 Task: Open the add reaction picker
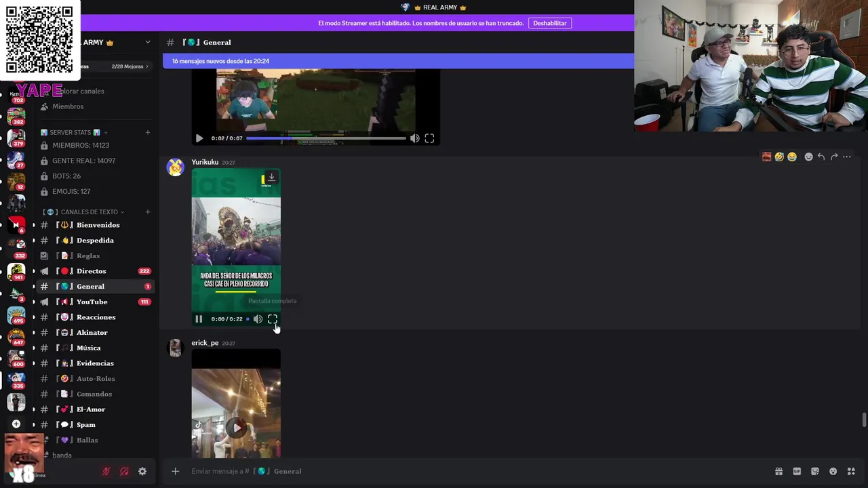[x=808, y=157]
